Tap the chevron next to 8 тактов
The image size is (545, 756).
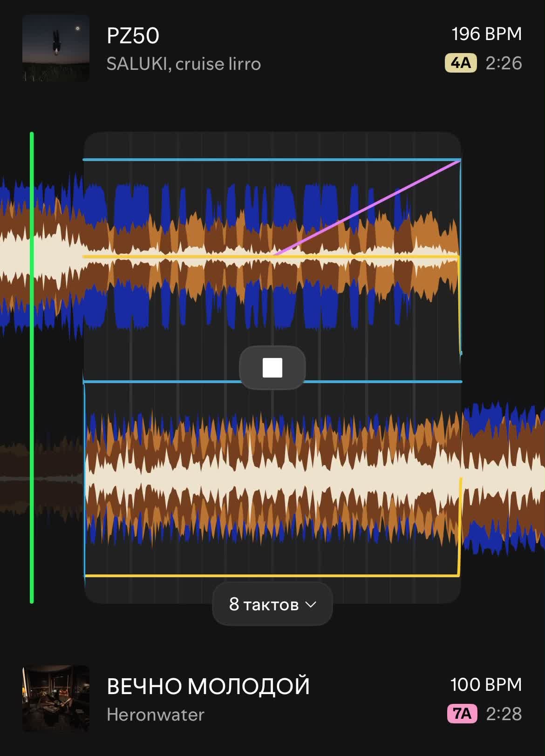tap(311, 605)
